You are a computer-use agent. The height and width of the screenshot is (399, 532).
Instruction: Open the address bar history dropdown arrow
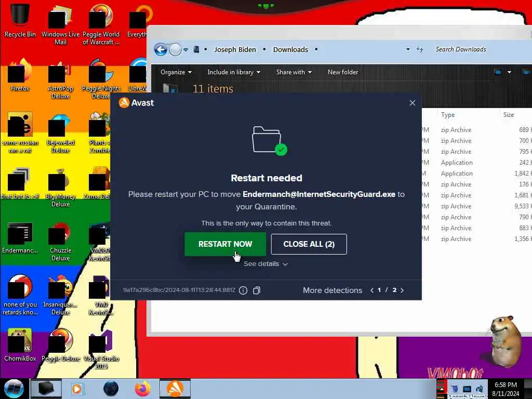pyautogui.click(x=408, y=49)
